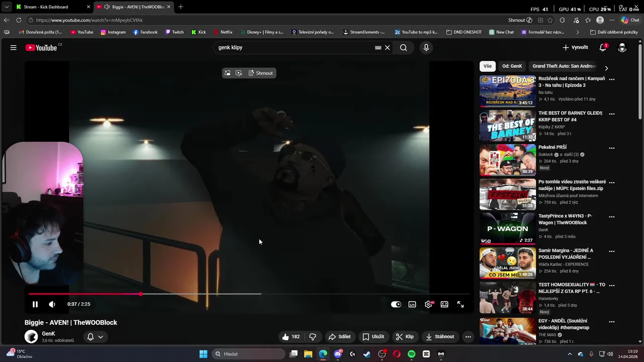The height and width of the screenshot is (362, 644).
Task: Go to the YouTube home logo
Action: (x=41, y=48)
